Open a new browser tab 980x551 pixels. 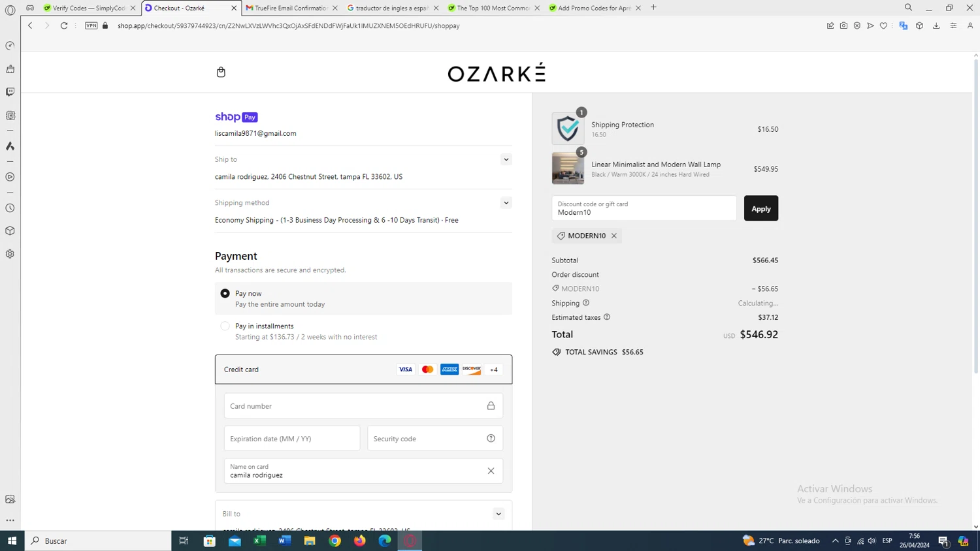tap(653, 8)
